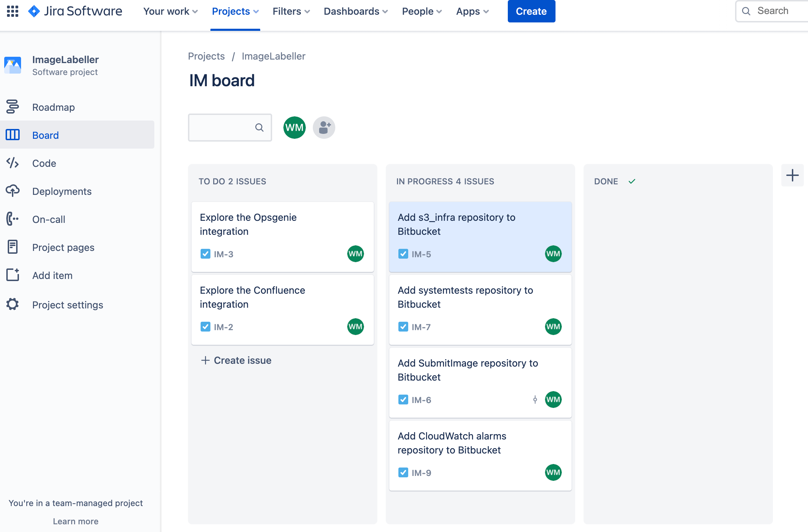The height and width of the screenshot is (532, 808).
Task: Expand the Projects dropdown in breadcrumb
Action: tap(206, 56)
